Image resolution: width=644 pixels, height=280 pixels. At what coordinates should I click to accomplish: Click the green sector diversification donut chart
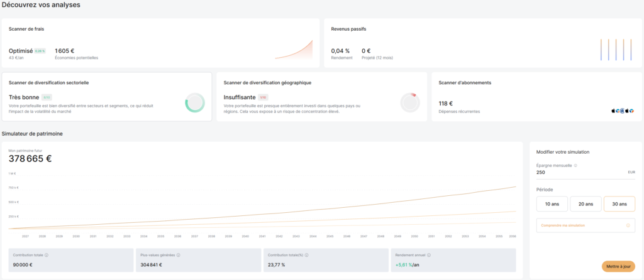click(x=194, y=103)
